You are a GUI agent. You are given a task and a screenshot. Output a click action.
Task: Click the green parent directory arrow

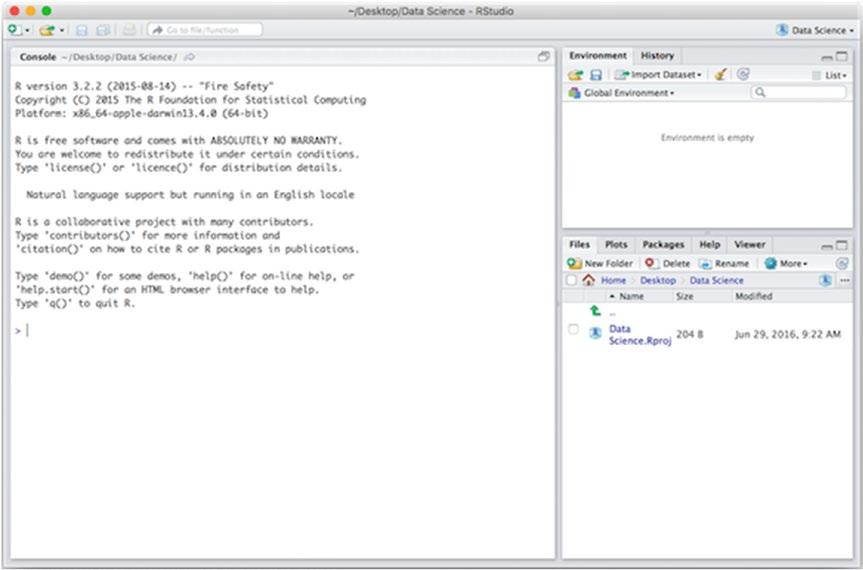pos(596,311)
